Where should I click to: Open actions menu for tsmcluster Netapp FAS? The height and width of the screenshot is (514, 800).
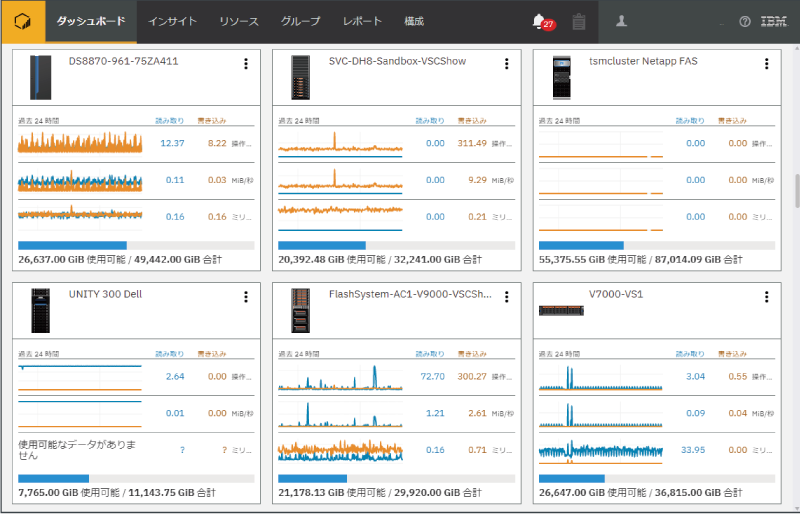pyautogui.click(x=766, y=64)
